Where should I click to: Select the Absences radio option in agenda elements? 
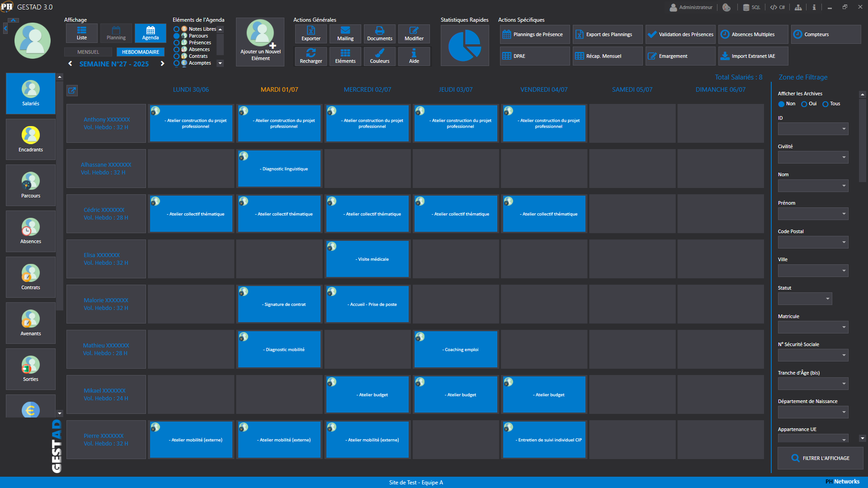click(177, 50)
